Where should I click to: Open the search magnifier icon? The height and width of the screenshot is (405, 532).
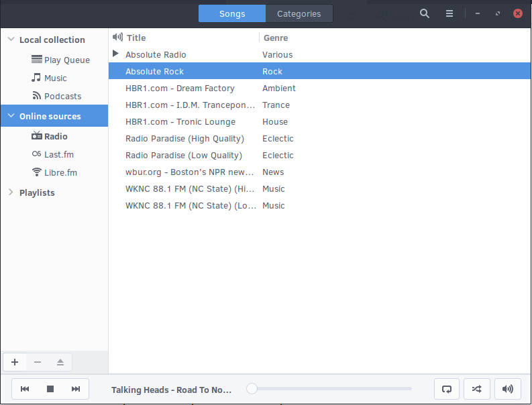point(425,13)
